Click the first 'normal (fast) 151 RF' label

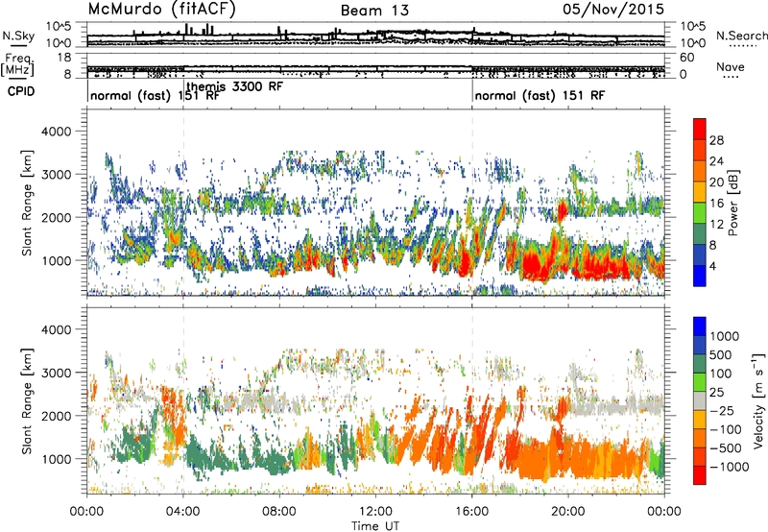[x=155, y=95]
